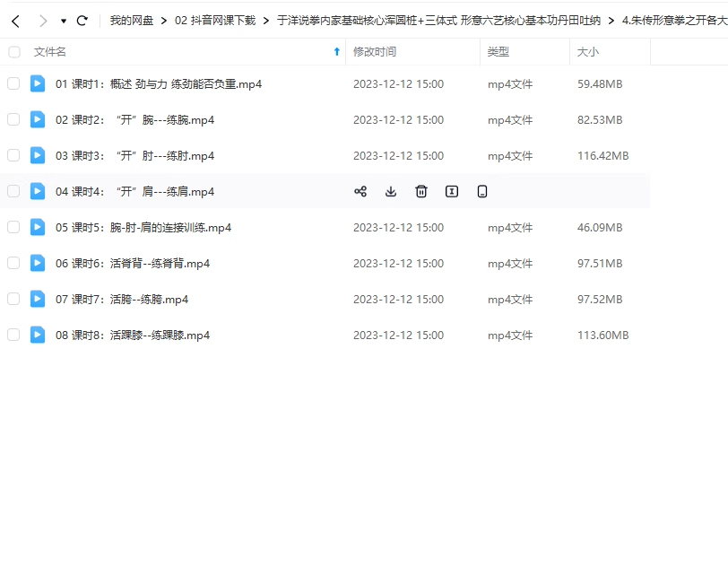Check the box for 07 课时7 file
The width and height of the screenshot is (728, 584).
13,300
